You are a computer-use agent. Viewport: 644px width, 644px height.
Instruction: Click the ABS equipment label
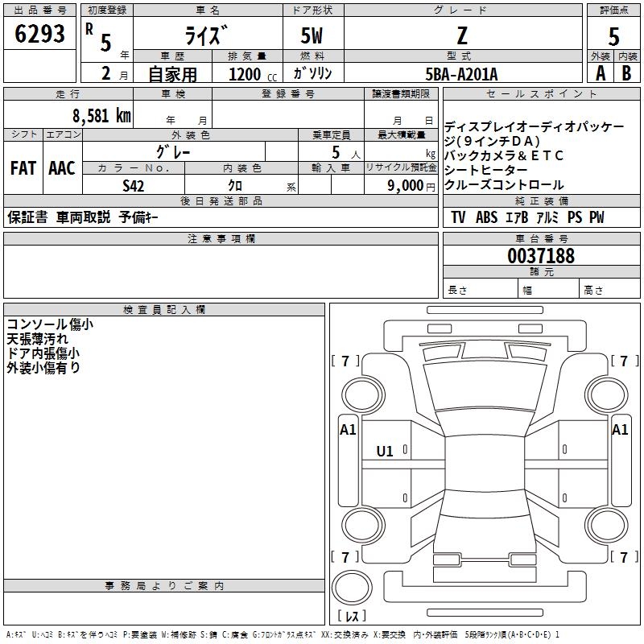pyautogui.click(x=487, y=217)
